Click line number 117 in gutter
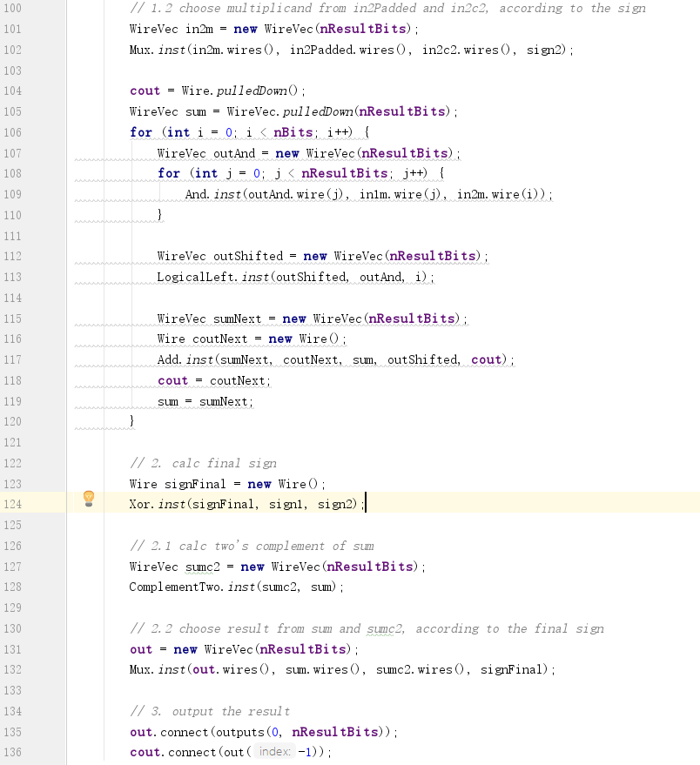Viewport: 700px width, 765px height. [13, 360]
